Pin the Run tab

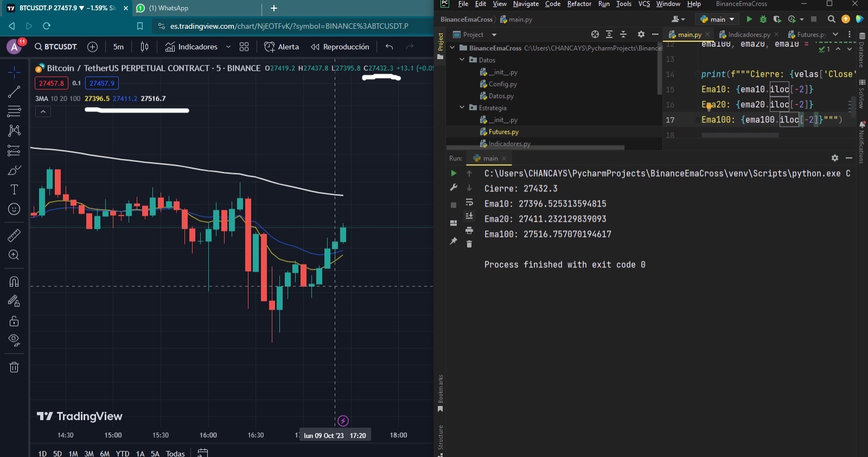[454, 241]
